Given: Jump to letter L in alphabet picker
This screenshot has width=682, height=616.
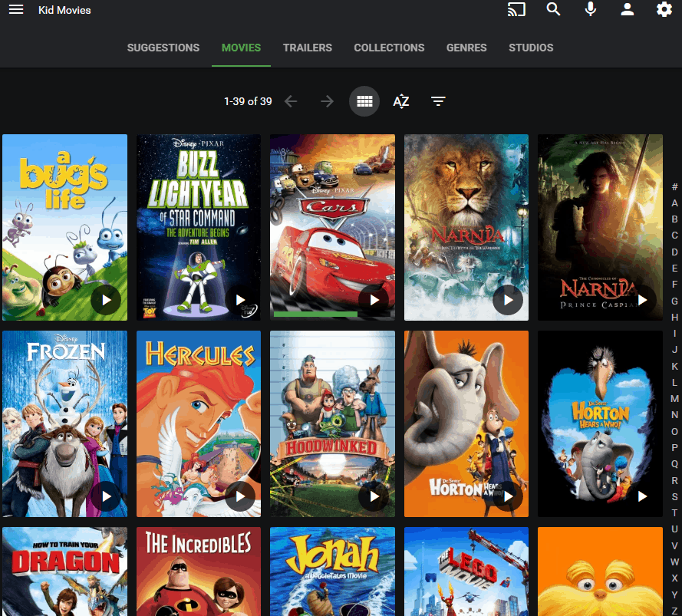Looking at the screenshot, I should point(674,382).
